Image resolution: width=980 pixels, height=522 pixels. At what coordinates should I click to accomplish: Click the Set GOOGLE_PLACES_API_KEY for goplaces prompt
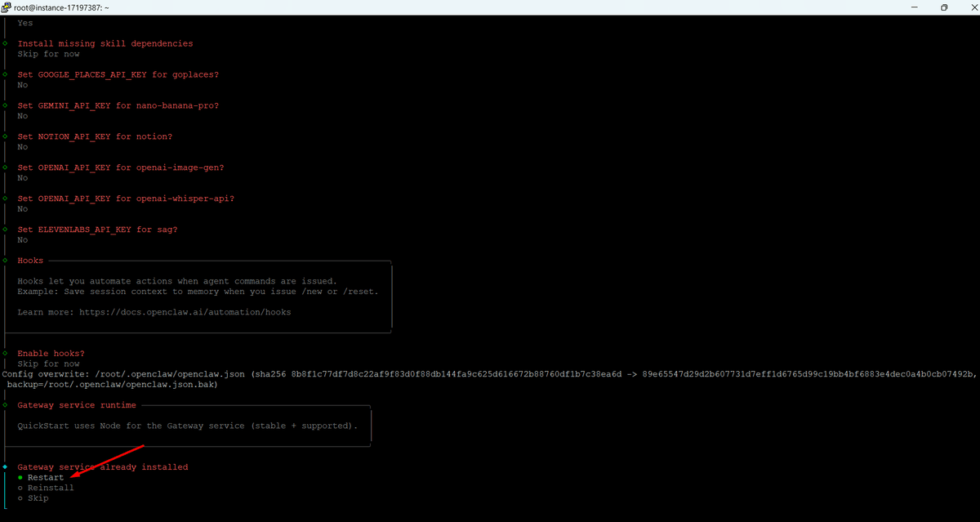tap(118, 74)
